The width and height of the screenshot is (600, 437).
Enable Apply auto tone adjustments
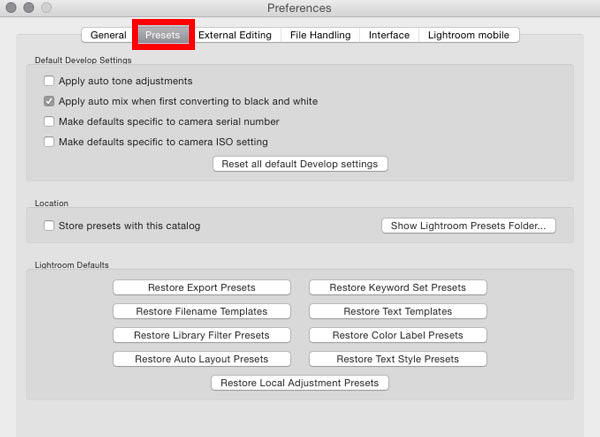point(49,81)
